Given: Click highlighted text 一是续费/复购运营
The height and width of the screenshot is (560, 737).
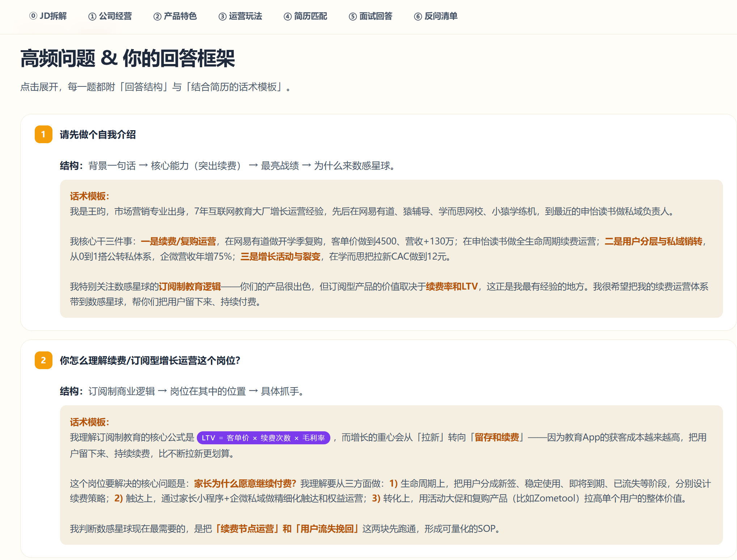Looking at the screenshot, I should 178,241.
